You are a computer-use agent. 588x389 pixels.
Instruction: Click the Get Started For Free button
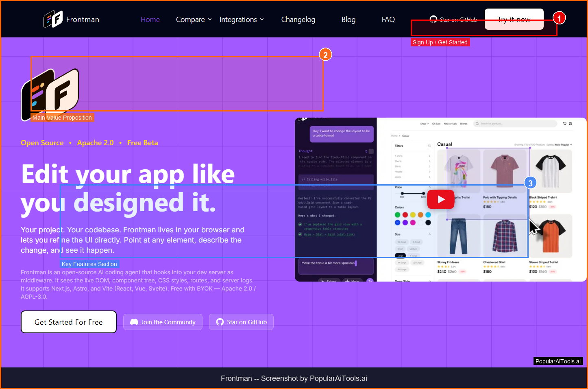click(x=69, y=322)
